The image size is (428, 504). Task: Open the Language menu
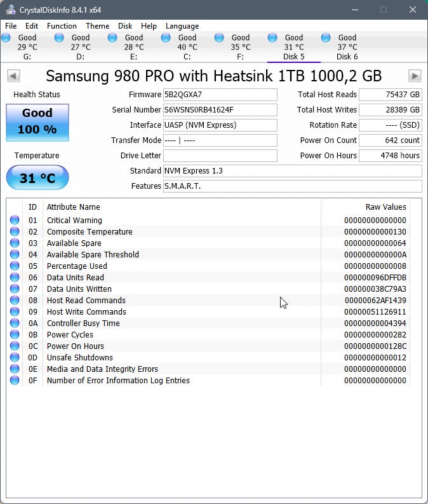point(182,26)
